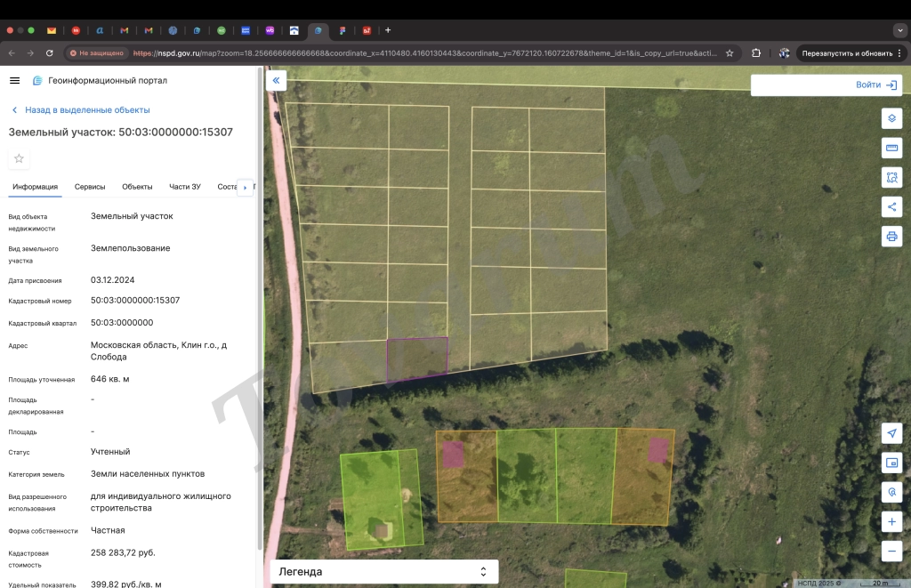Click the title Земельный участок: 50:03:0000000:15307
Viewport: 911px width, 588px height.
[x=121, y=132]
